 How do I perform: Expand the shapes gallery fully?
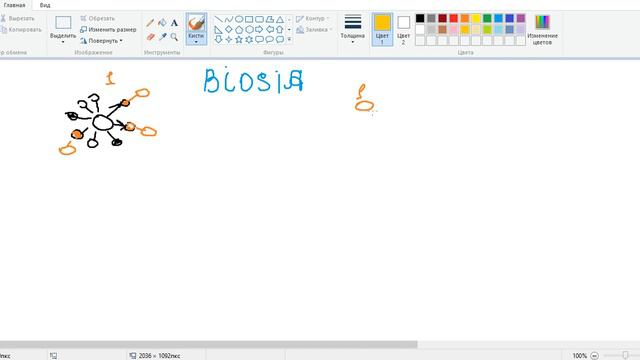(289, 40)
